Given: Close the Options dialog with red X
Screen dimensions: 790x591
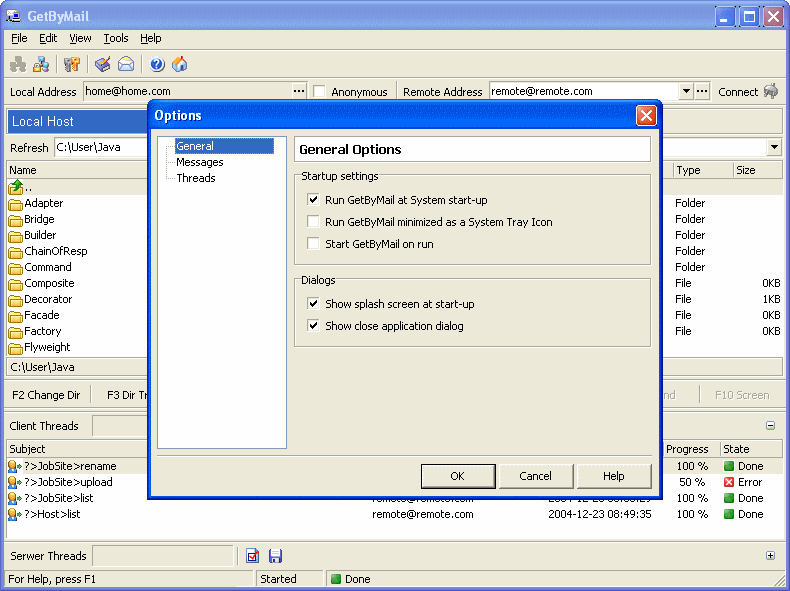Looking at the screenshot, I should [646, 115].
